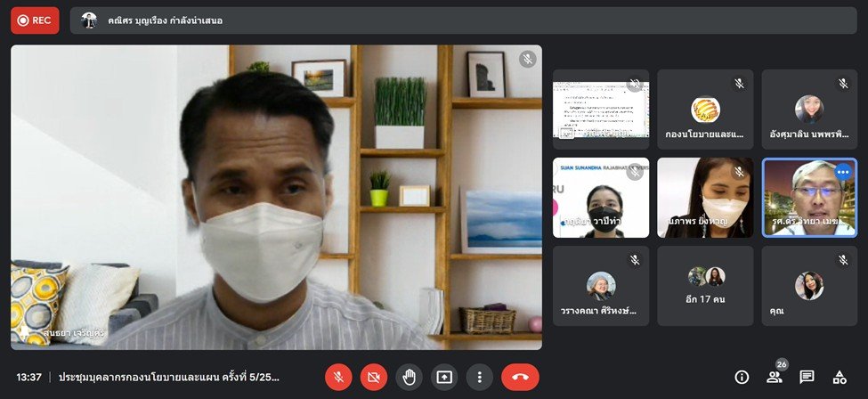The height and width of the screenshot is (399, 868).
Task: Click the muted mic icon on main video
Action: click(x=528, y=59)
